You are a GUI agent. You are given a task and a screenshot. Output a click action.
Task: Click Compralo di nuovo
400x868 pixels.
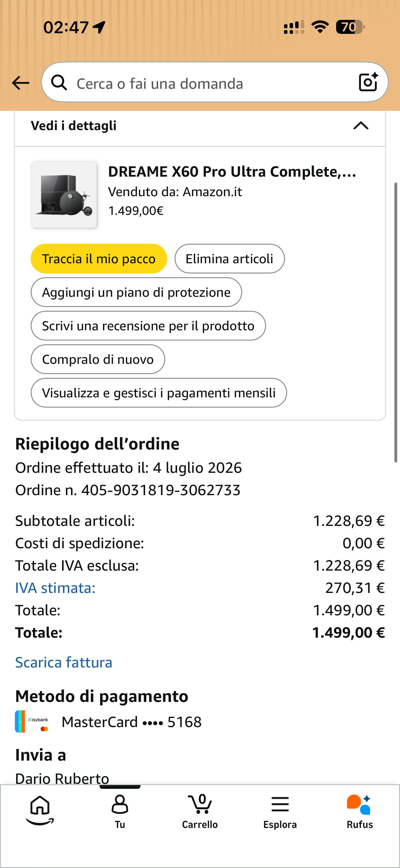pos(98,359)
